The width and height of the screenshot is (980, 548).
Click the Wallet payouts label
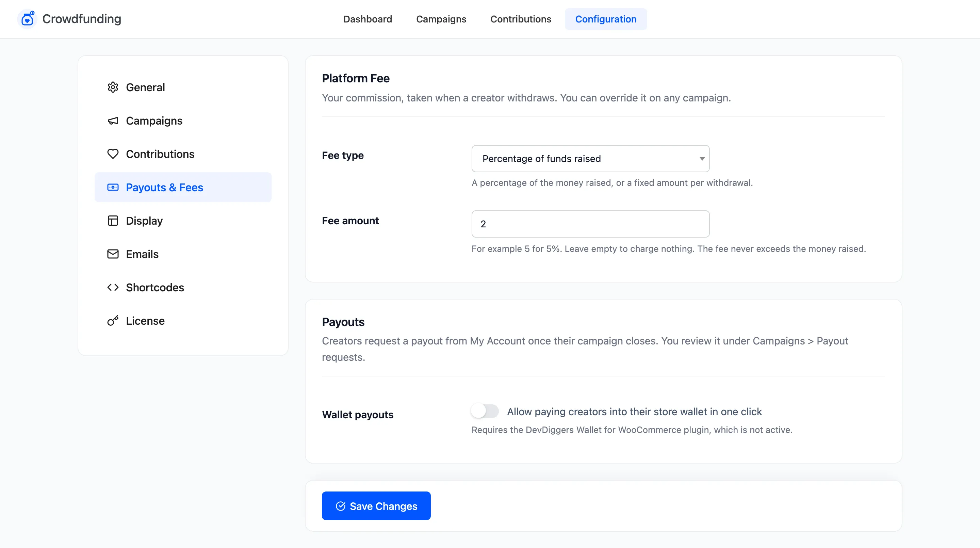pyautogui.click(x=358, y=415)
